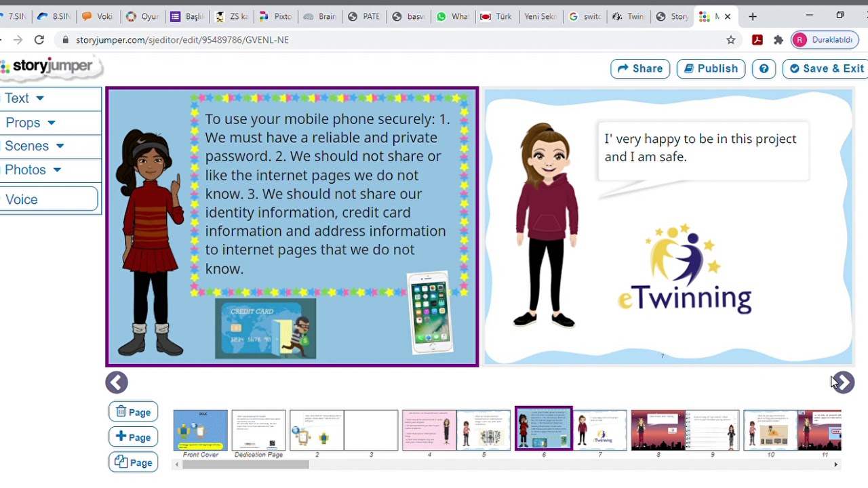Select highlighted page 6 thumbnail
The height and width of the screenshot is (488, 868).
tap(544, 428)
